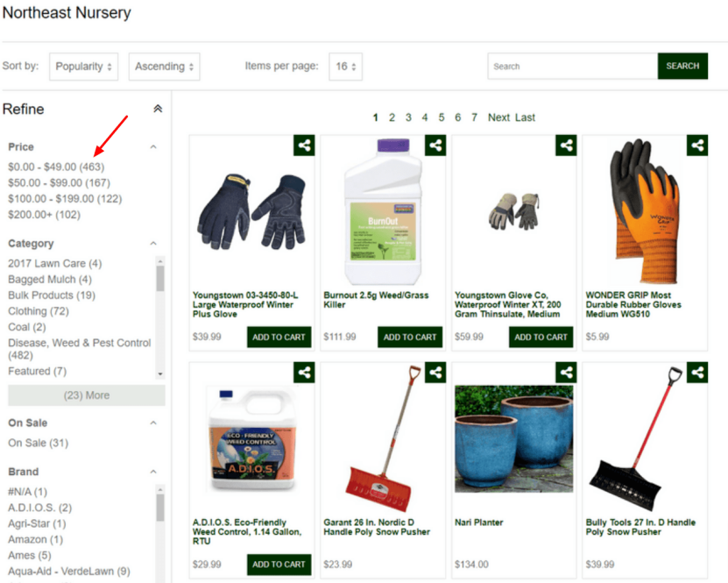Click the SEARCH button
Viewport: 728px width, 583px height.
pos(682,66)
